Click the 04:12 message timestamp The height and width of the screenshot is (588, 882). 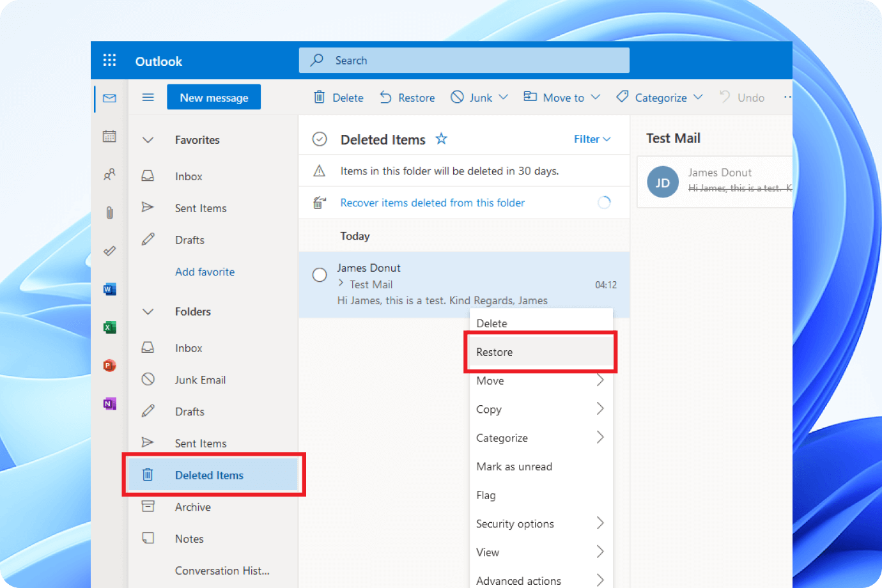(606, 285)
